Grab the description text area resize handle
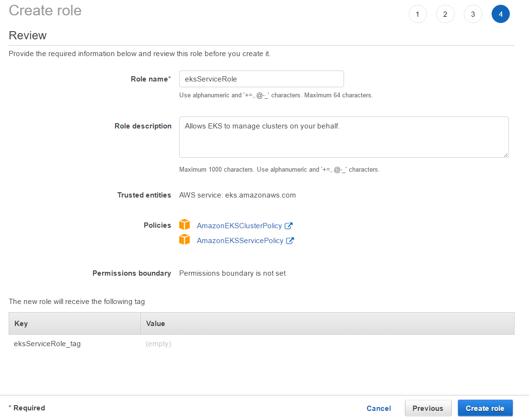Screen dimensions: 529x420 [x=506, y=155]
